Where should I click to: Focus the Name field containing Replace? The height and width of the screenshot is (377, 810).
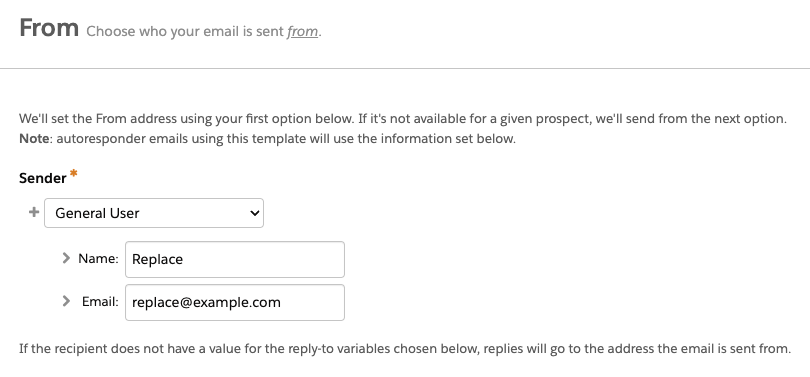click(235, 259)
